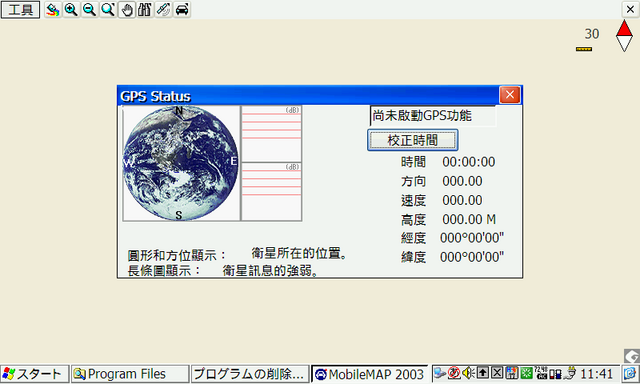Click the X box tray icon
Image resolution: width=640 pixels, height=384 pixels.
497,373
